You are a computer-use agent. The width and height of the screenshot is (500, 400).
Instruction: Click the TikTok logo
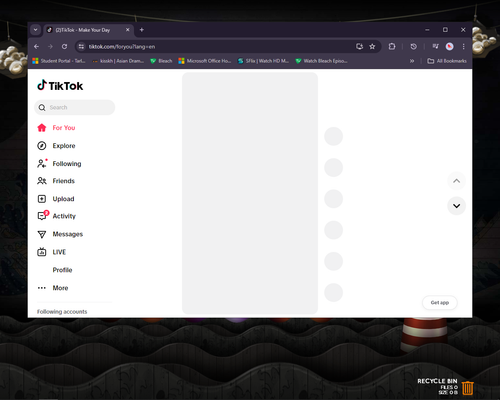(60, 86)
